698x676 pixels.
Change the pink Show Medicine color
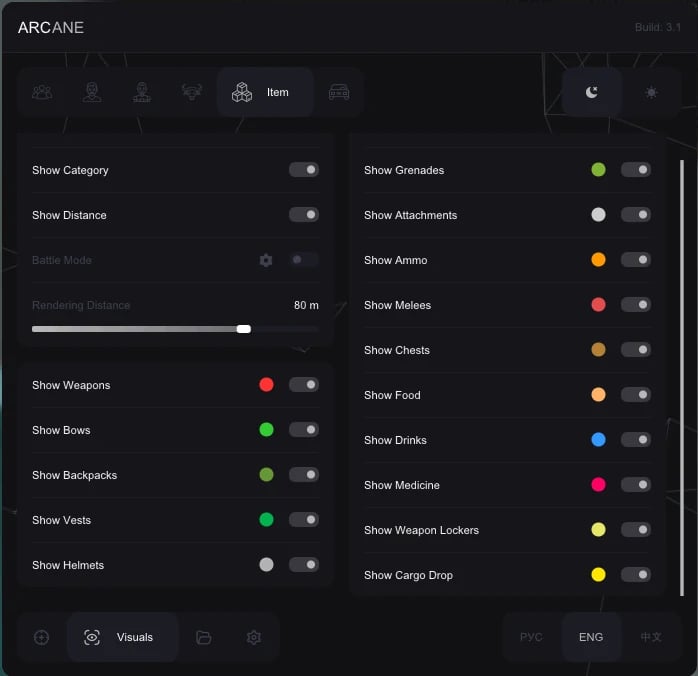click(598, 485)
